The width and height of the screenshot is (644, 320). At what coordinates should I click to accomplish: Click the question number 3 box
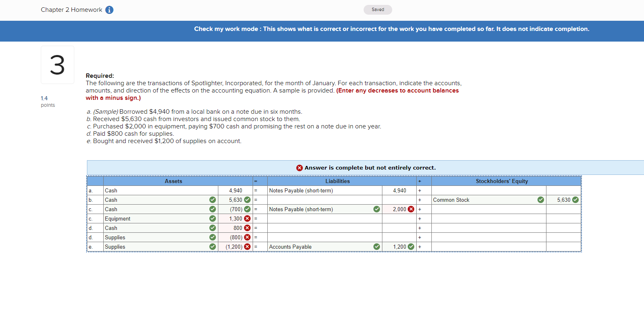click(58, 65)
